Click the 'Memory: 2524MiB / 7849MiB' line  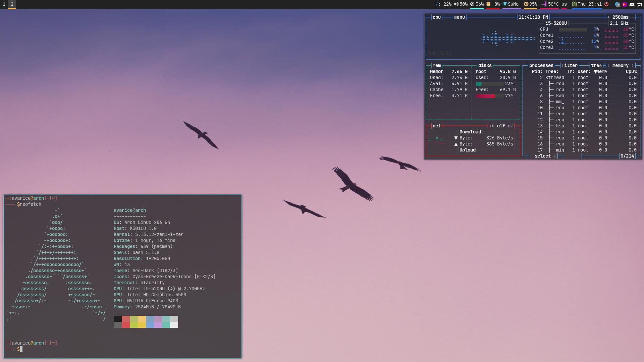click(x=147, y=307)
